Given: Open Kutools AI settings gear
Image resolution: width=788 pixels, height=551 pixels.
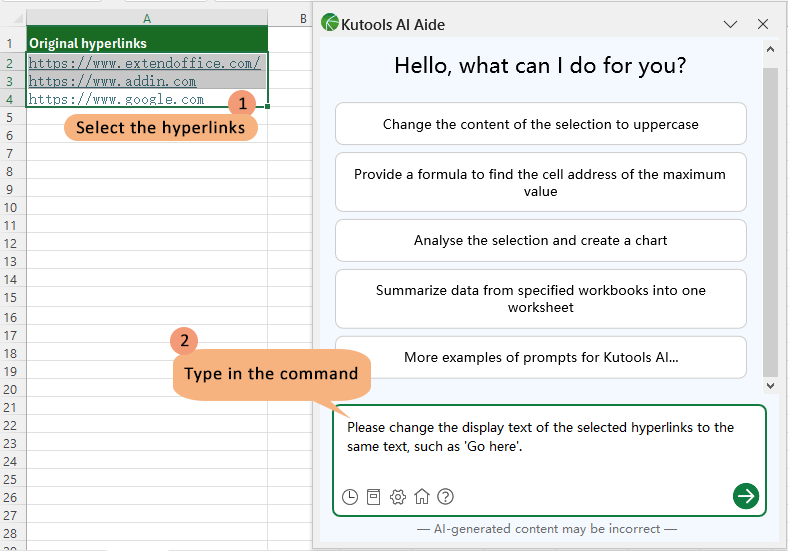Looking at the screenshot, I should pyautogui.click(x=398, y=496).
